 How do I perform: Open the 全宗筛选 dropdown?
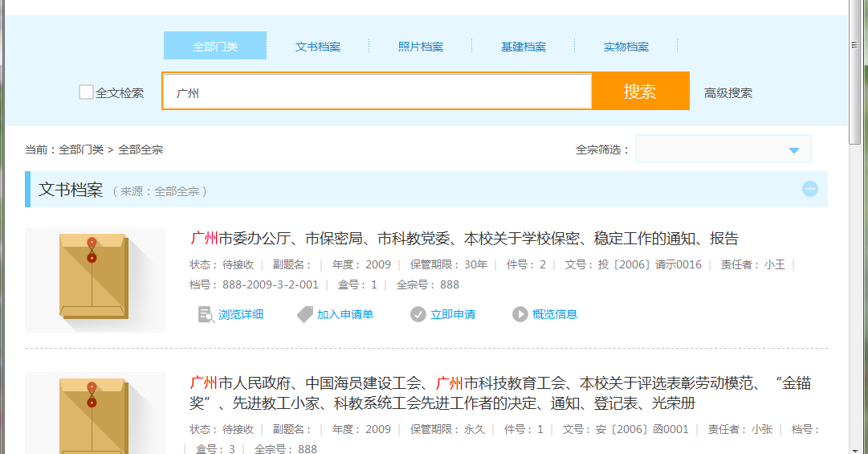pos(723,149)
